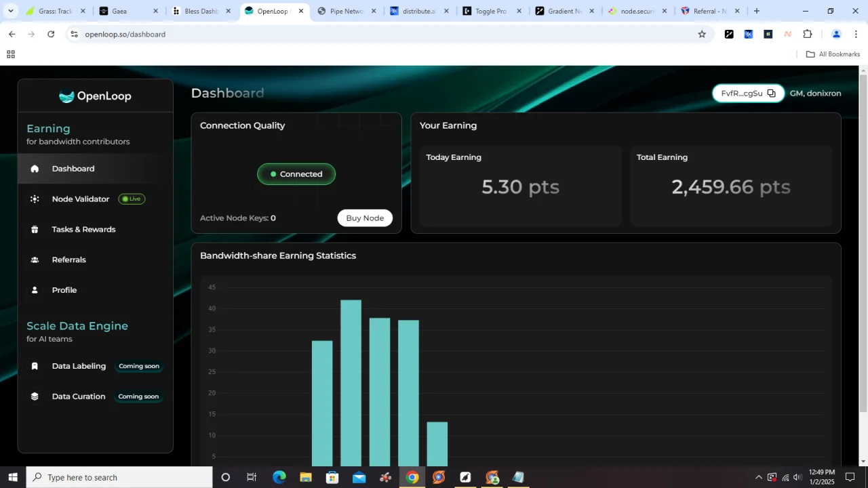Open the Windows Start menu
The height and width of the screenshot is (488, 868).
[13, 477]
